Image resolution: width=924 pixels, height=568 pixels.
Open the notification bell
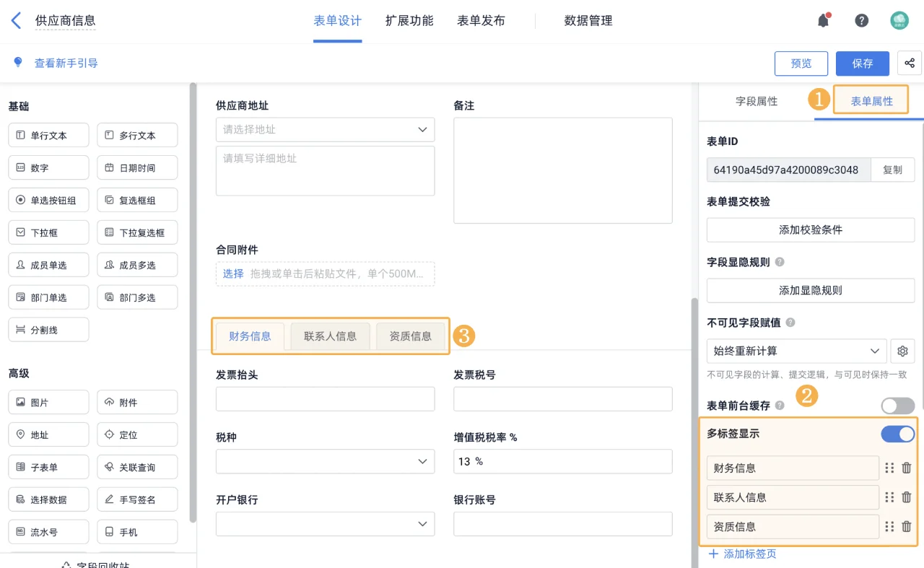point(823,20)
